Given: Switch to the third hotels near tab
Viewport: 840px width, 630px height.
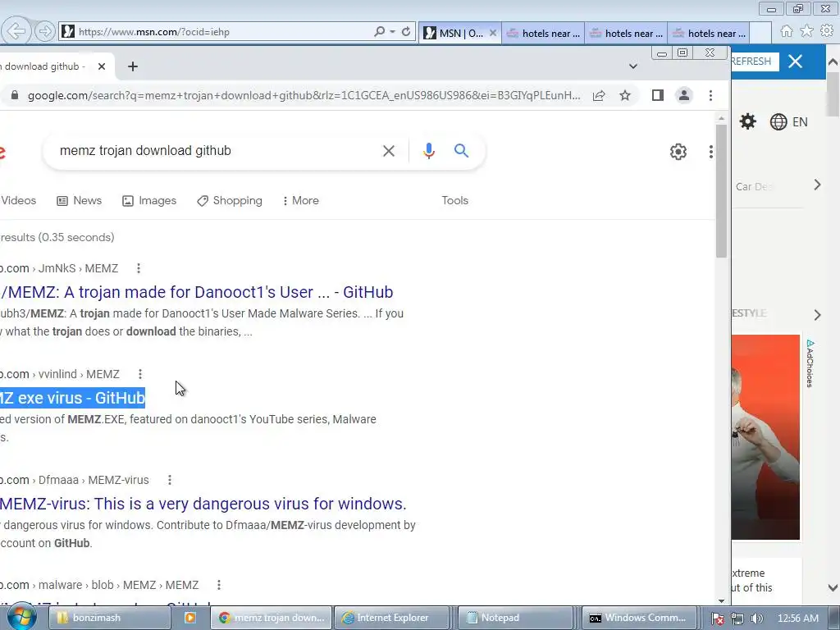Looking at the screenshot, I should (709, 33).
